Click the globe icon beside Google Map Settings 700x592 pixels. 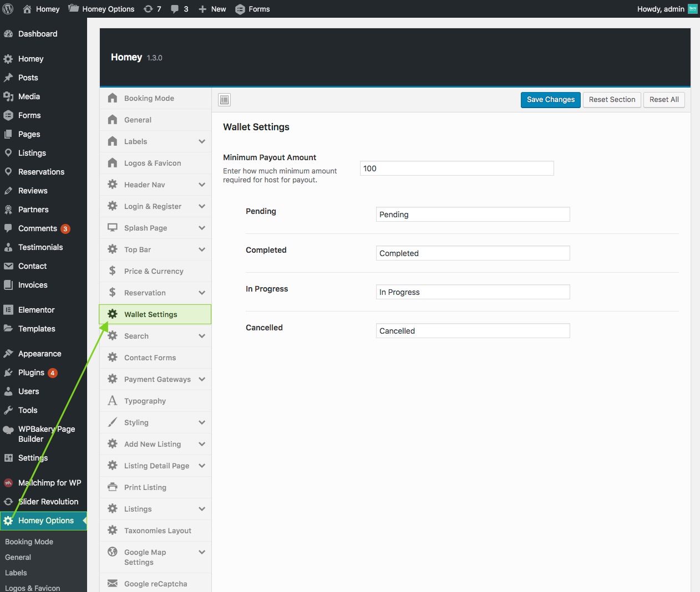(x=113, y=552)
